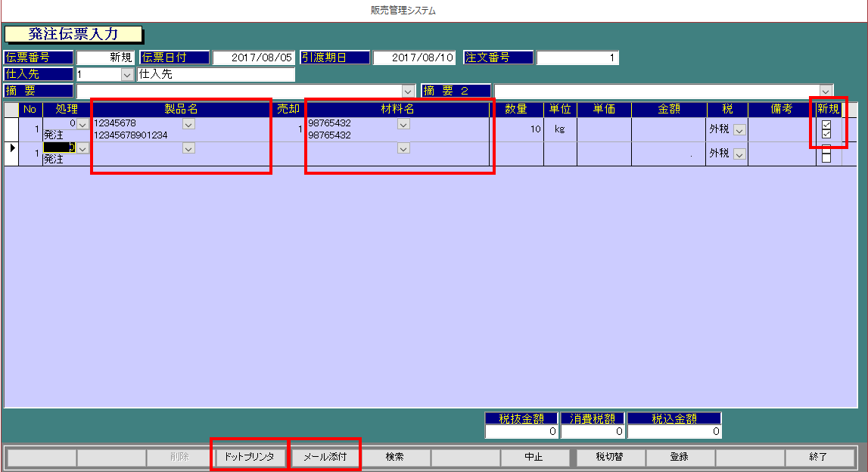Click the 引渡期日 field with 2017/08/10
The height and width of the screenshot is (472, 868).
click(414, 57)
